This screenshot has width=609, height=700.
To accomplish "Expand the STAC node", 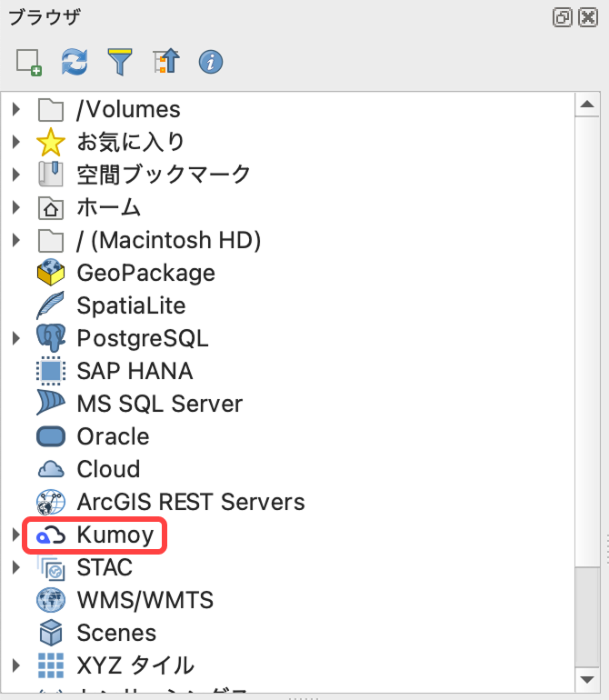I will (x=16, y=568).
